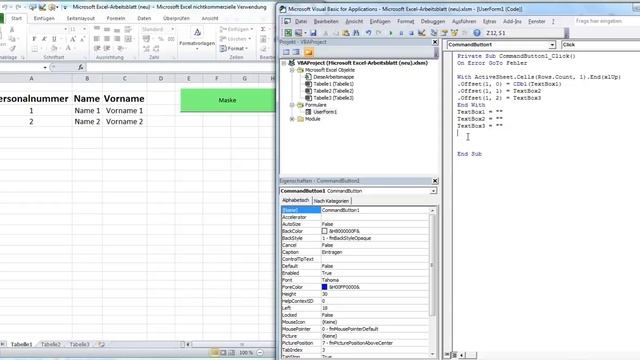
Task: Open the Ausführen menu
Action: 464,21
